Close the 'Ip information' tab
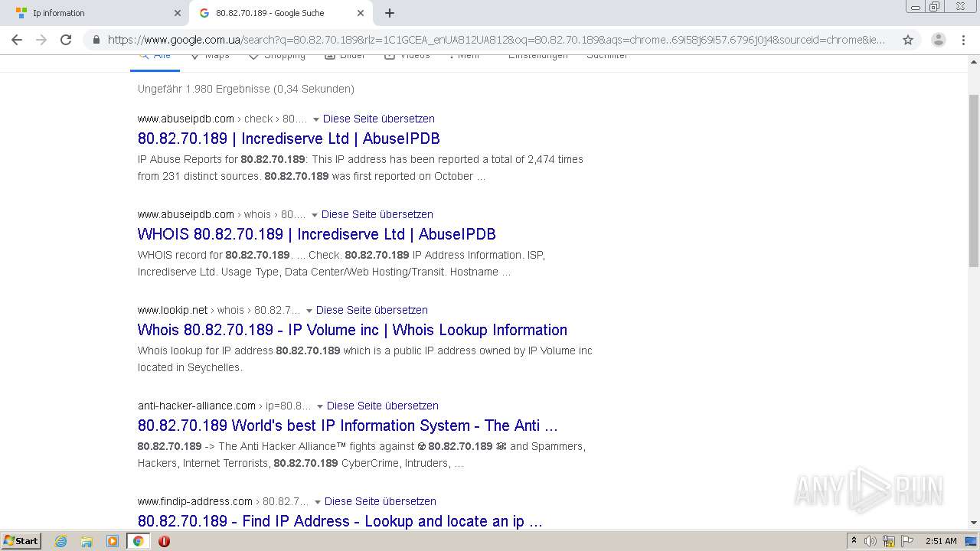Image resolution: width=980 pixels, height=551 pixels. coord(177,13)
